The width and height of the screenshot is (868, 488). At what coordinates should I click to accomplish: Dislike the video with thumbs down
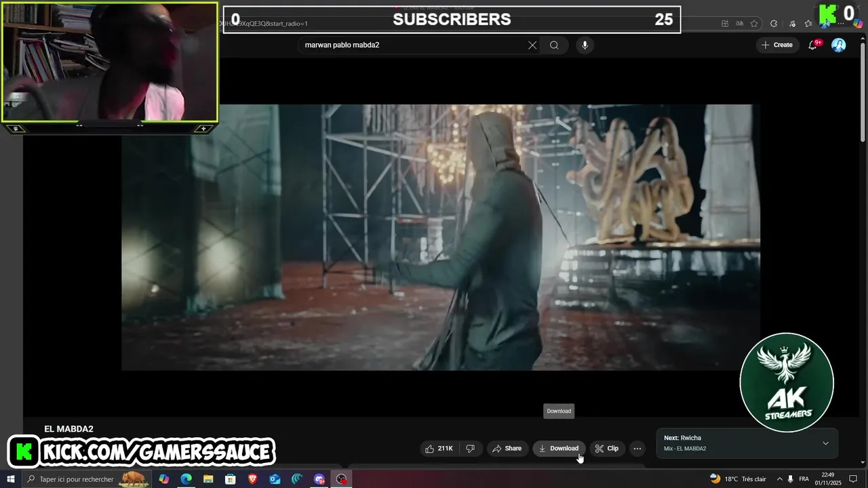click(470, 449)
